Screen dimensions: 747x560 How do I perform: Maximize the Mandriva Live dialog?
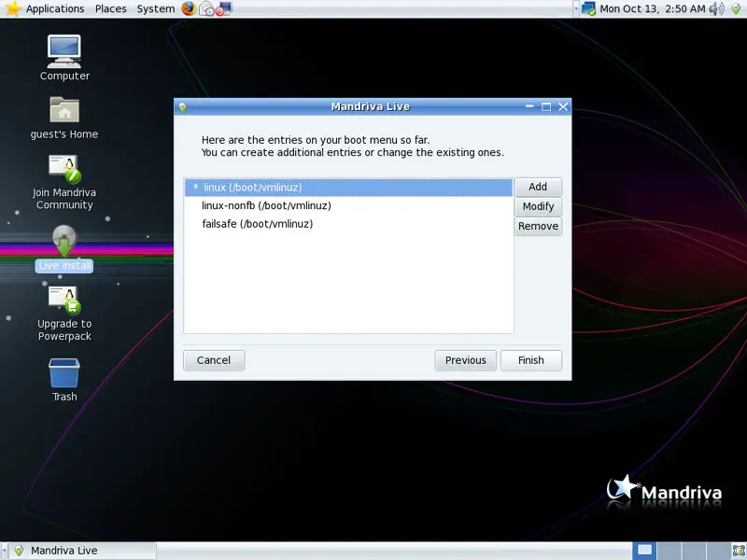point(546,106)
